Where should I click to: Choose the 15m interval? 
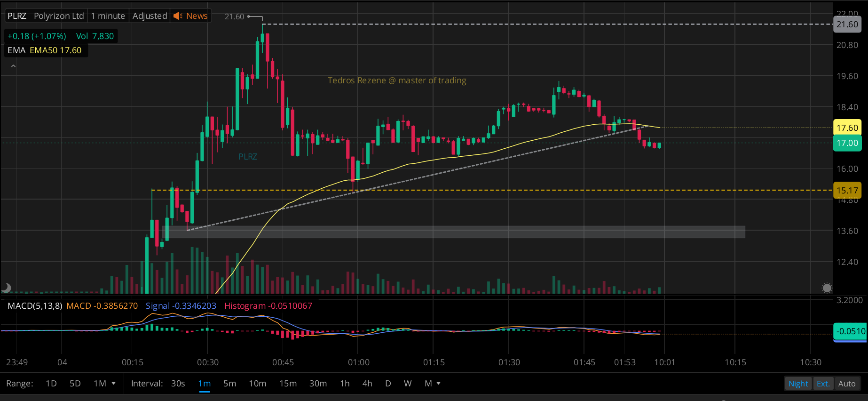click(288, 384)
